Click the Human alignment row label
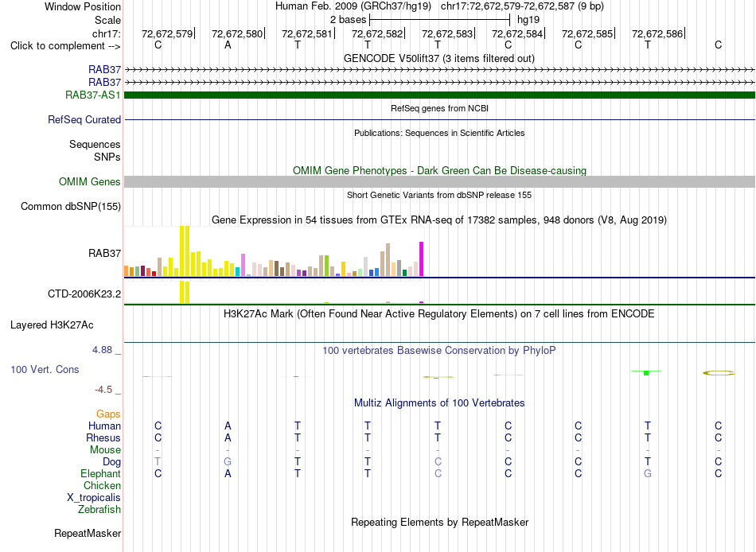 pos(104,426)
